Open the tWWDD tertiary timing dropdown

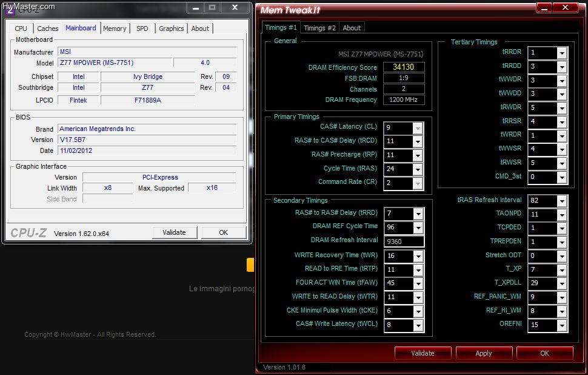[x=562, y=94]
